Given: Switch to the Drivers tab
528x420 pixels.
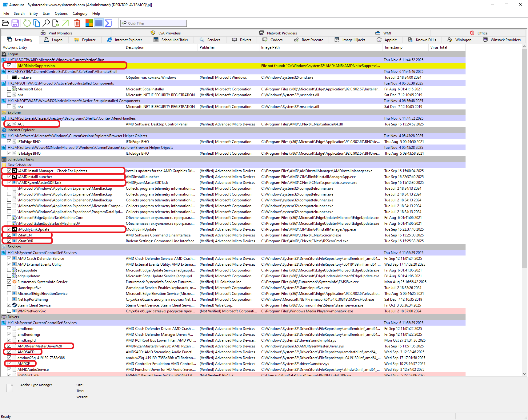Looking at the screenshot, I should point(242,40).
